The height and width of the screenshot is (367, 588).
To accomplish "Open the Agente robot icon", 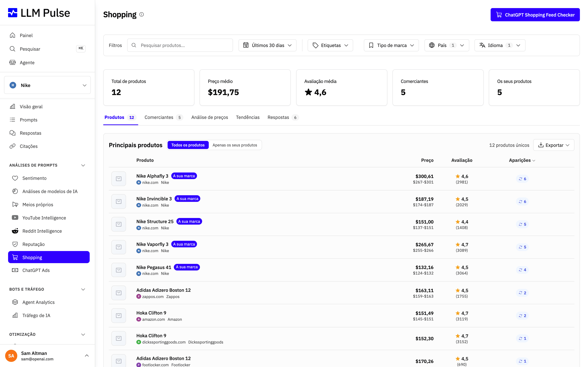I will coord(12,62).
